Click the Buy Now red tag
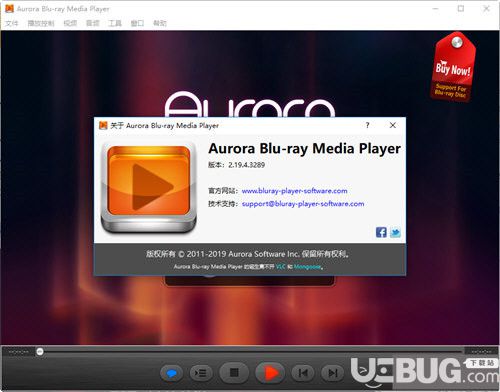500x392 pixels. point(453,67)
